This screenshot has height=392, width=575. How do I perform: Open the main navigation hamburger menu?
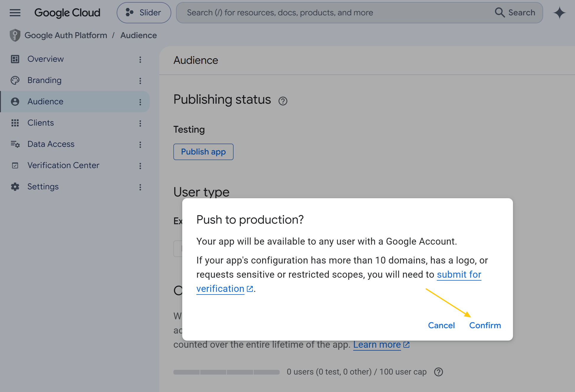point(15,13)
